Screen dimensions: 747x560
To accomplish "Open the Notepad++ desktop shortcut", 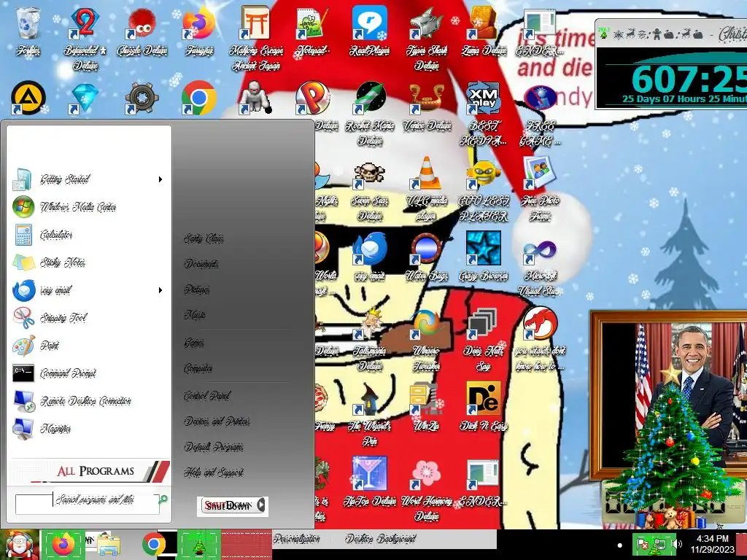I will [x=312, y=31].
